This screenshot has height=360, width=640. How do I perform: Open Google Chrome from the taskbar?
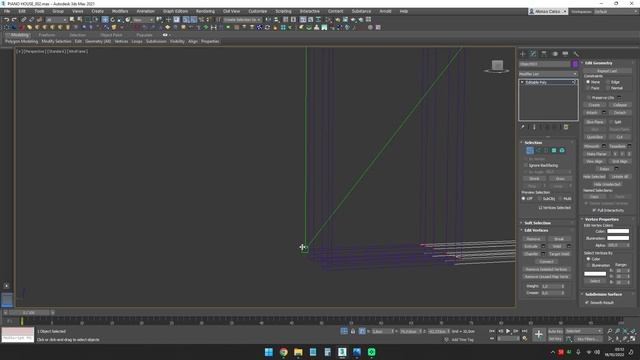point(283,352)
